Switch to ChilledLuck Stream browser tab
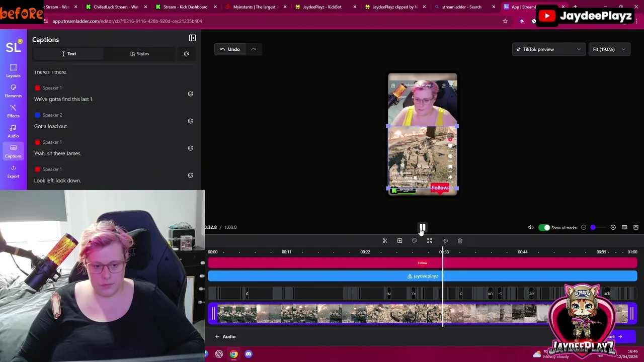This screenshot has width=644, height=362. pyautogui.click(x=115, y=7)
